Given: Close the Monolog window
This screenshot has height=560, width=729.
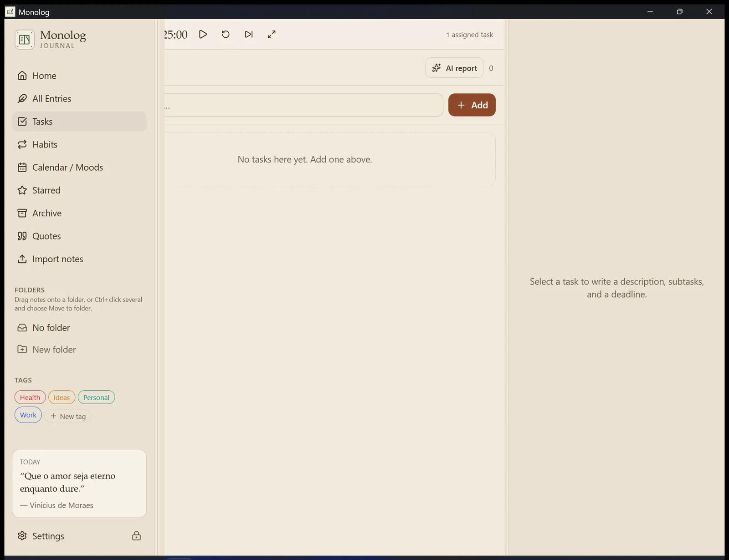Looking at the screenshot, I should pyautogui.click(x=709, y=11).
